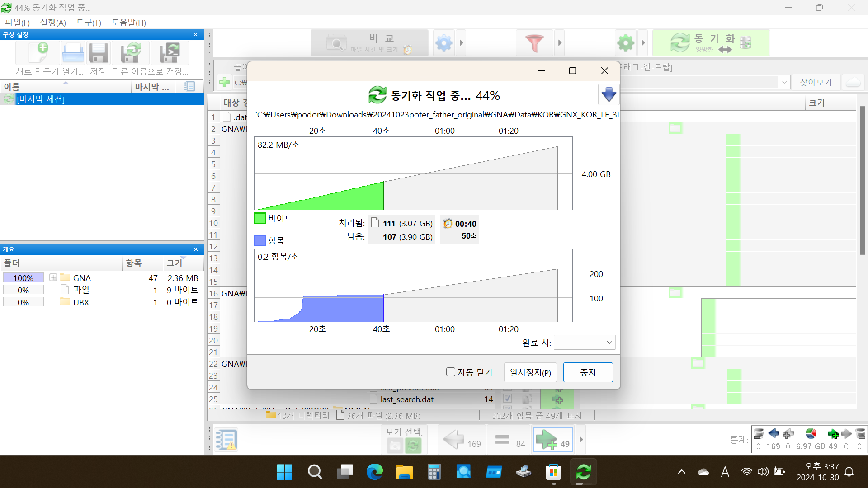The image size is (868, 488).
Task: Click the New configuration icon
Action: 38,54
